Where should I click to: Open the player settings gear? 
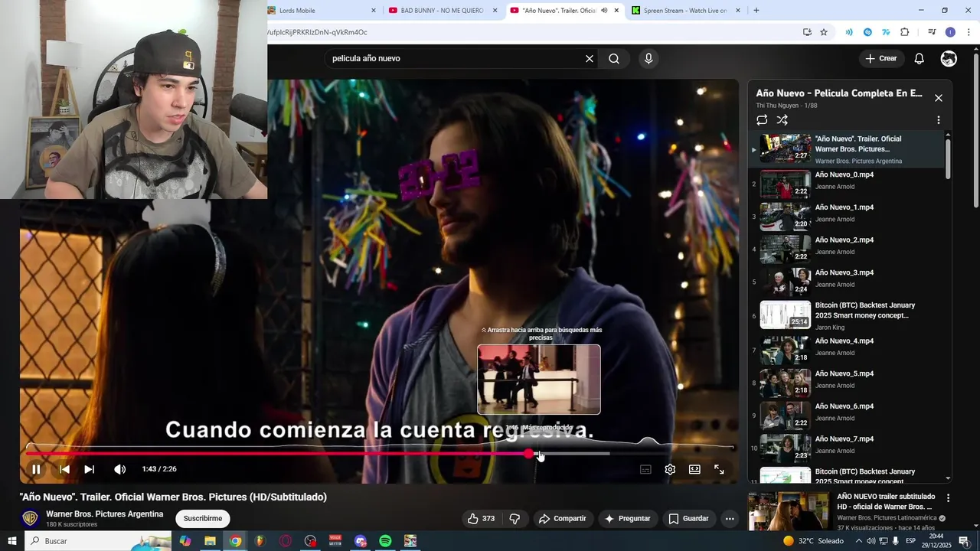tap(670, 469)
